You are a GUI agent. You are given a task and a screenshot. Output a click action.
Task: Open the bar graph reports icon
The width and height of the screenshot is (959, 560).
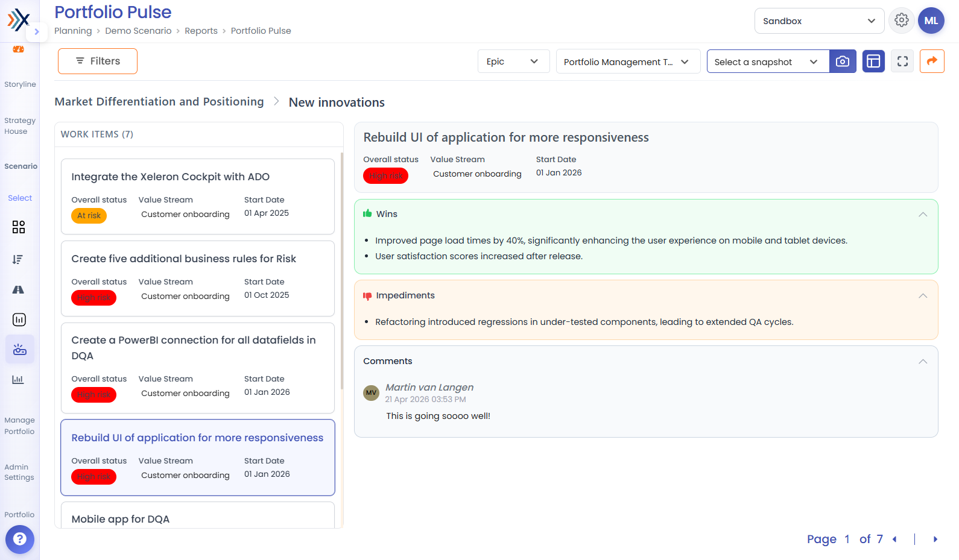coord(18,379)
